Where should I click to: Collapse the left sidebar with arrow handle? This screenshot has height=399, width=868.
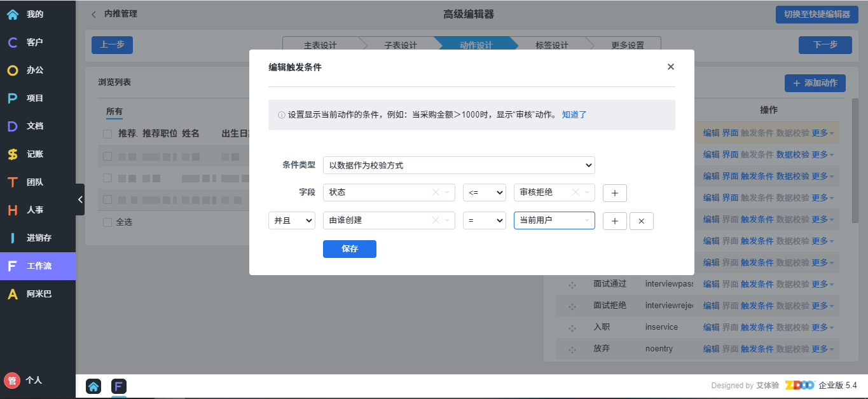click(80, 199)
